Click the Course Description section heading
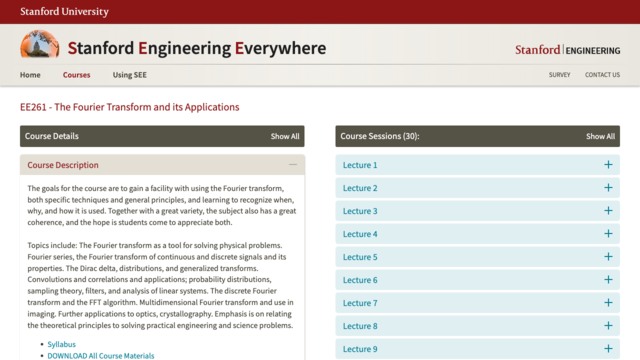 pos(63,165)
